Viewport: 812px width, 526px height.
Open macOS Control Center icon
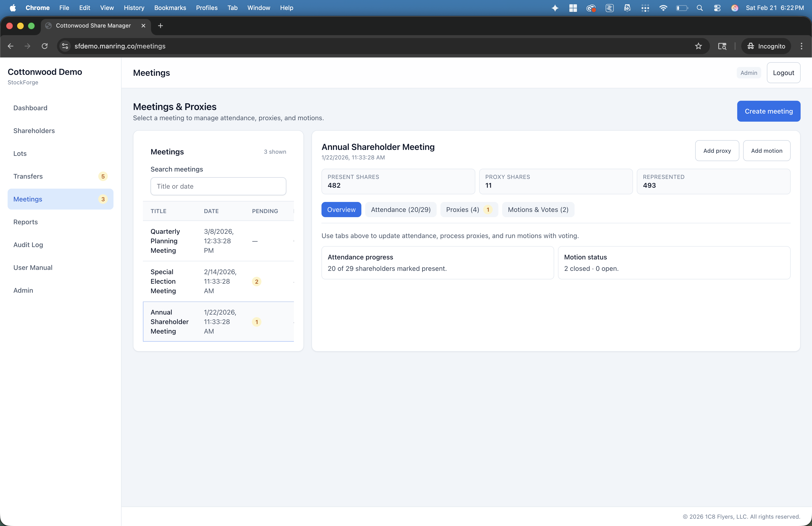717,8
